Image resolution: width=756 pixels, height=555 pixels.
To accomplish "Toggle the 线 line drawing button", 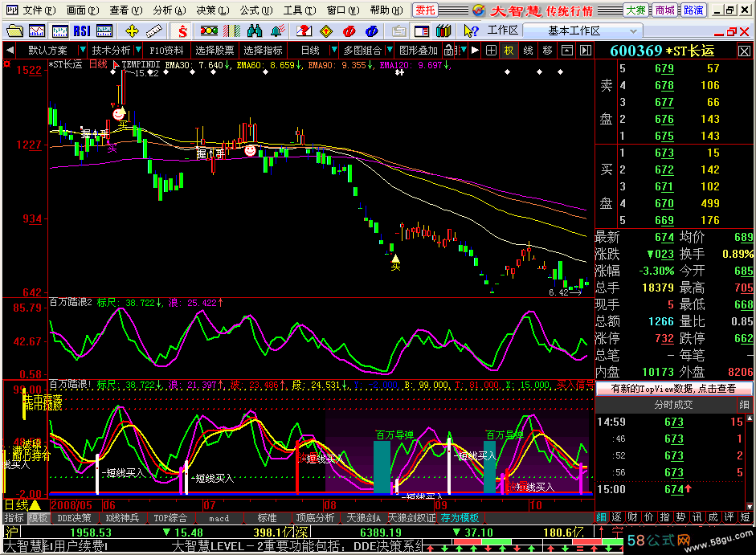I will (529, 50).
